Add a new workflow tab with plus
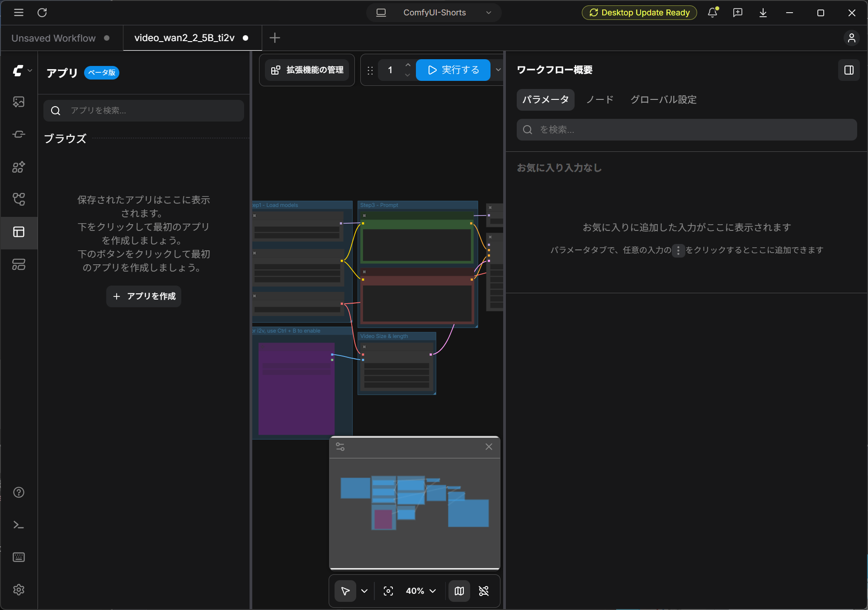This screenshot has height=610, width=868. click(x=275, y=38)
